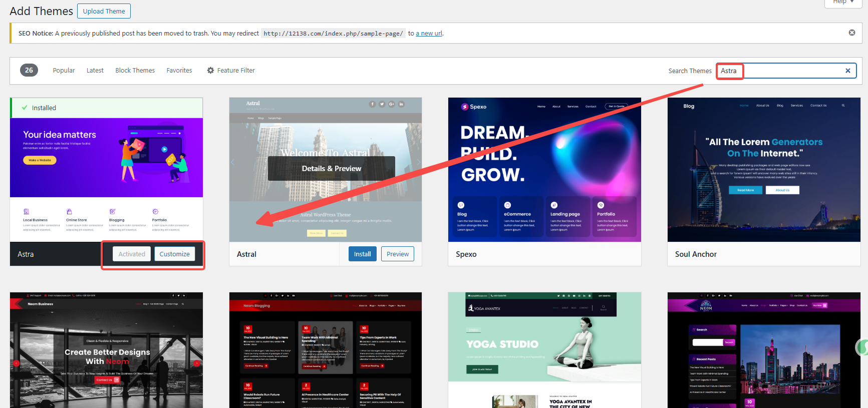868x408 pixels.
Task: Click the 'Soul Anchor' theme name
Action: coord(696,254)
